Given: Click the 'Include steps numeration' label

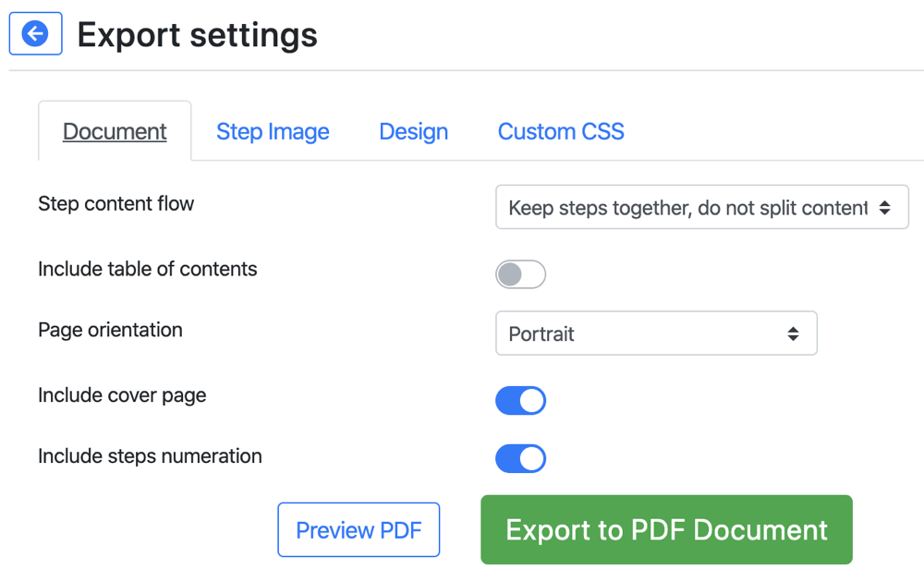Looking at the screenshot, I should coord(150,456).
